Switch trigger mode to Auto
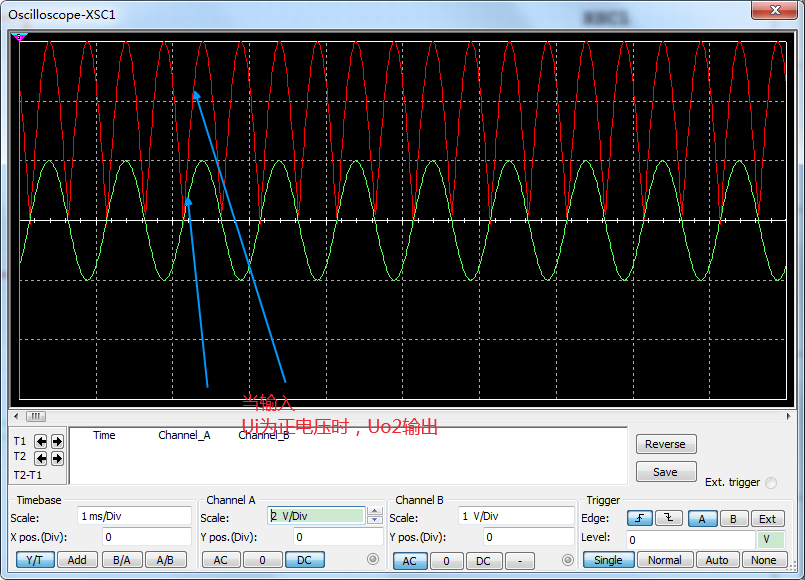The image size is (805, 580). 717,560
